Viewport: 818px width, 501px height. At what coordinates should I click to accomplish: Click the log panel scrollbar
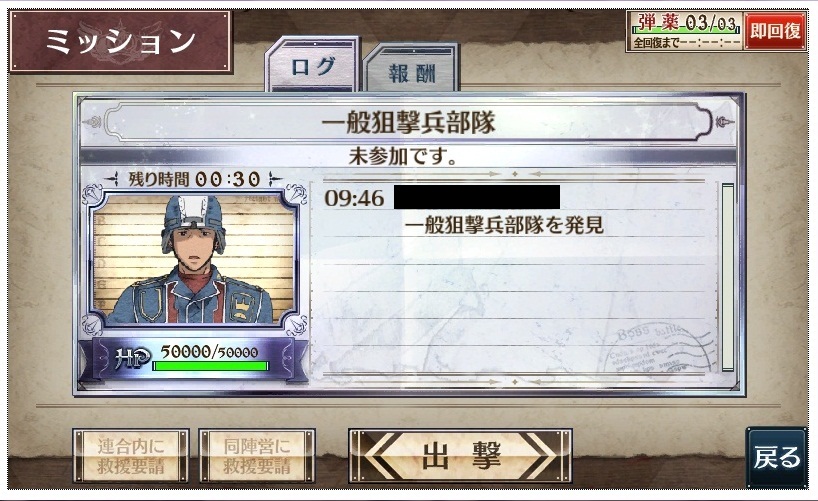(727, 277)
